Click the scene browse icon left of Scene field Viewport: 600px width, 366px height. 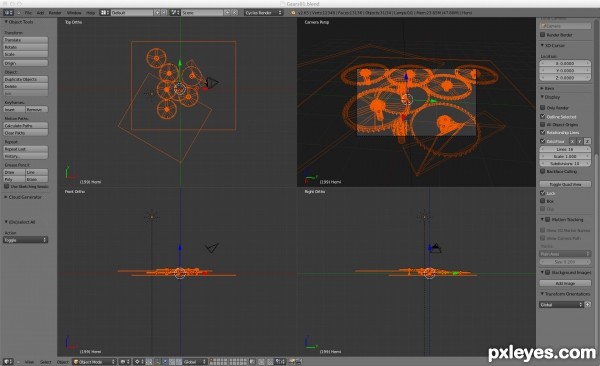pos(175,13)
